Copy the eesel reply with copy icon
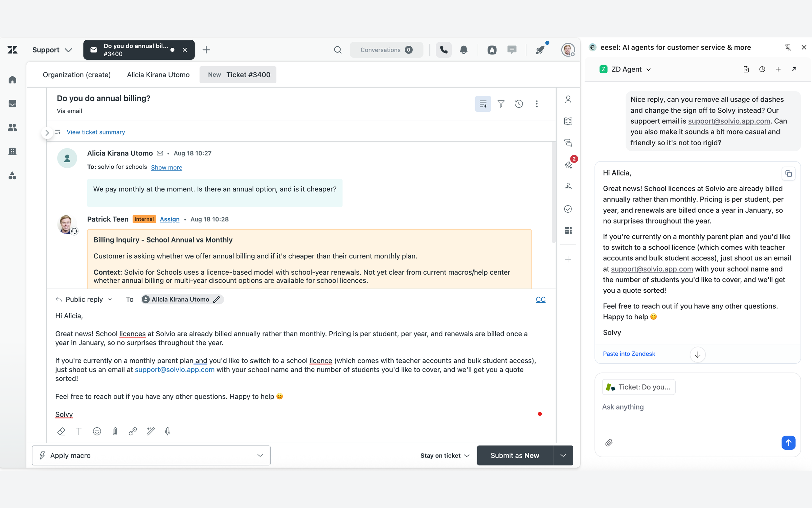This screenshot has height=508, width=812. pos(788,174)
